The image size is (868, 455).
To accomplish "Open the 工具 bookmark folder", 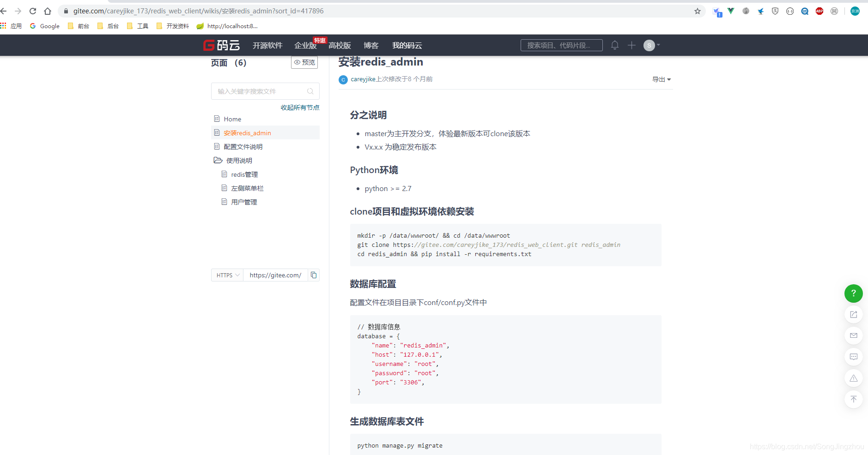I will [138, 26].
